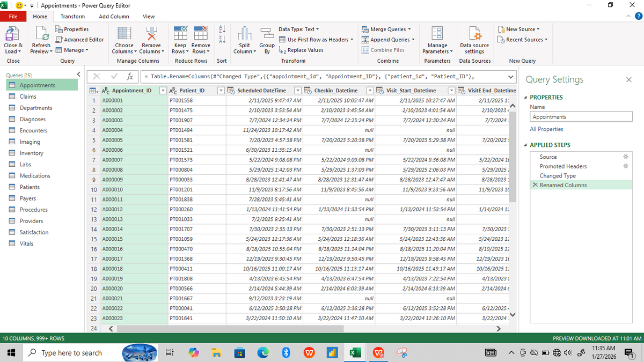644x362 pixels.
Task: Open the Data Type: Text dropdown
Action: pyautogui.click(x=299, y=29)
